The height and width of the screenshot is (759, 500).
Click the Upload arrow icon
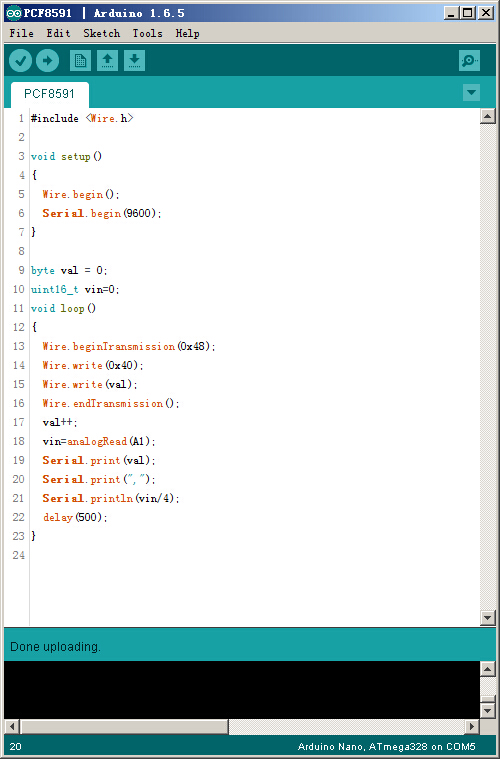click(x=47, y=61)
